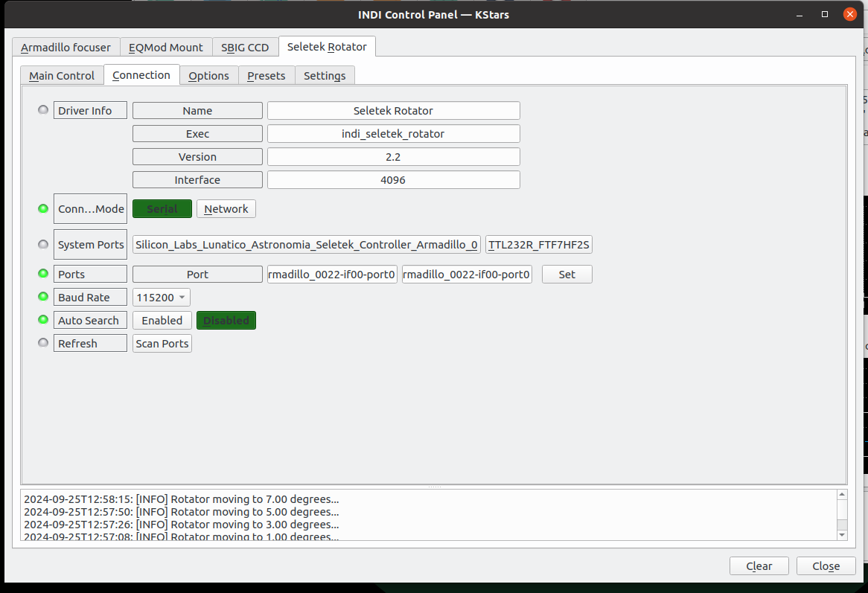Click the Set button for Ports
Screen dimensions: 868x593
click(x=567, y=275)
